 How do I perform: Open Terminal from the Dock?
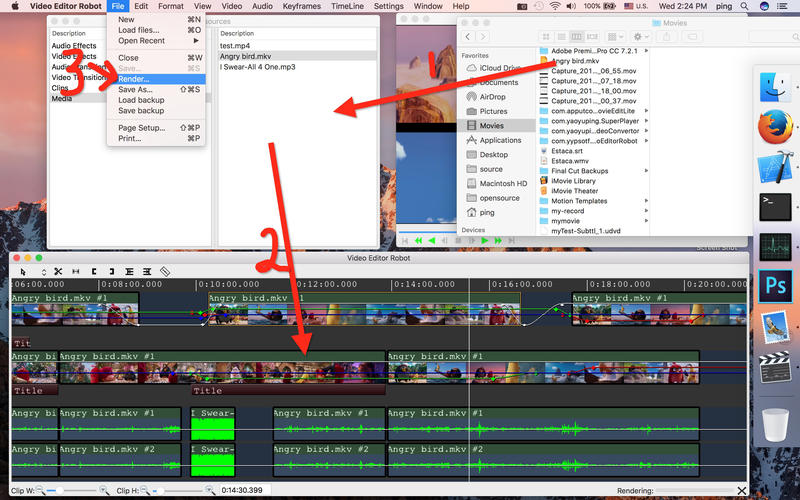click(776, 207)
